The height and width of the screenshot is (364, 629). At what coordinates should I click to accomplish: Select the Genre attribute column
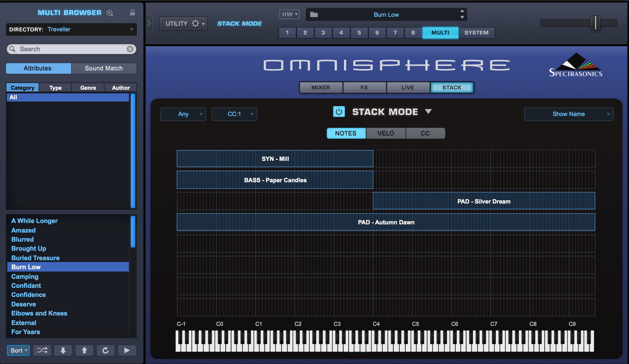pos(88,88)
